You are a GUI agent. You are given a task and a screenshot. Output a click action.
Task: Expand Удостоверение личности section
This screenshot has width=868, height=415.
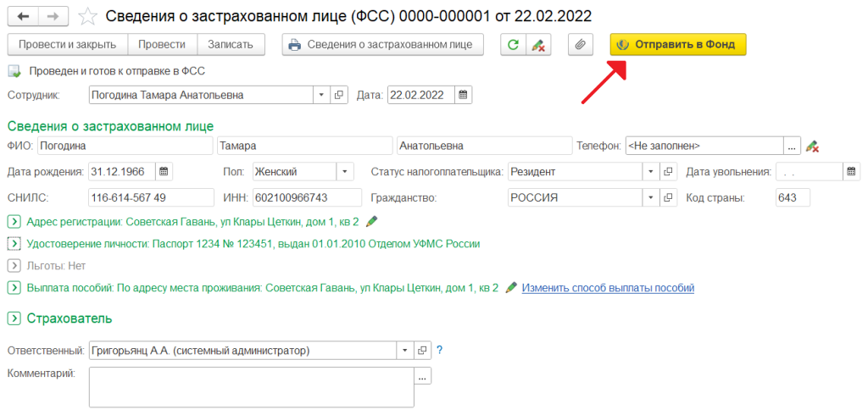14,244
